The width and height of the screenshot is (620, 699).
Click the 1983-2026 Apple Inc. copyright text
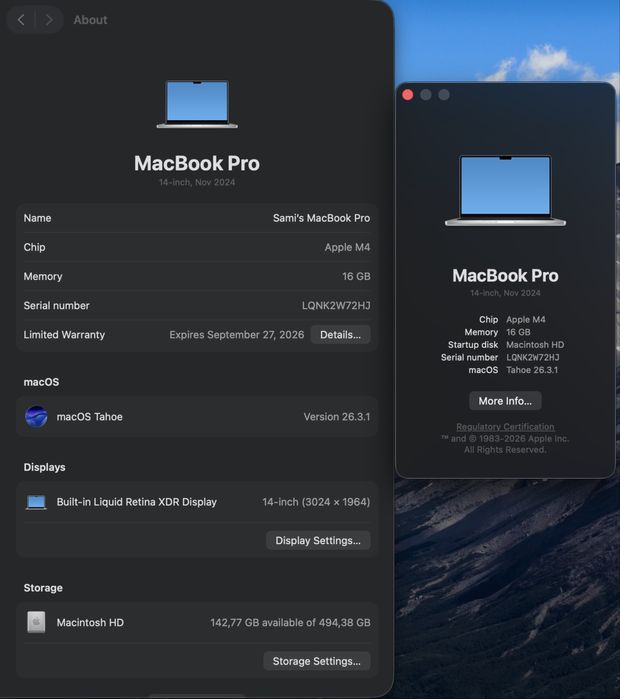coord(505,439)
